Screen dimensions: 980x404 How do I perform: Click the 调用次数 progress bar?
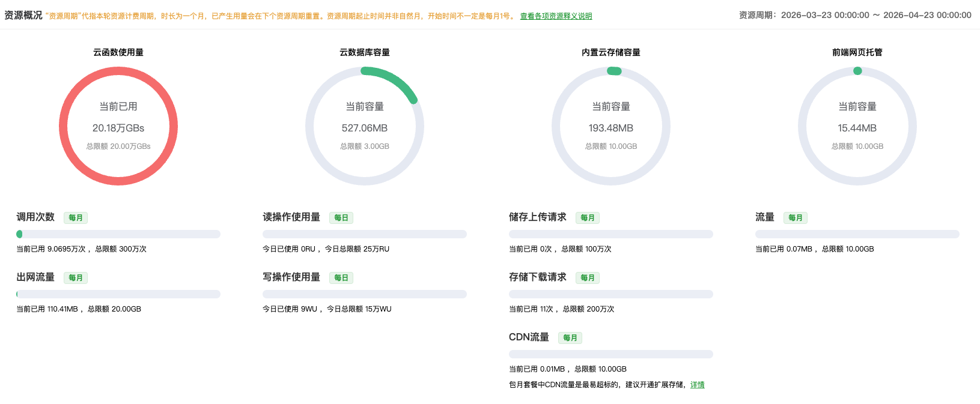[x=118, y=234]
